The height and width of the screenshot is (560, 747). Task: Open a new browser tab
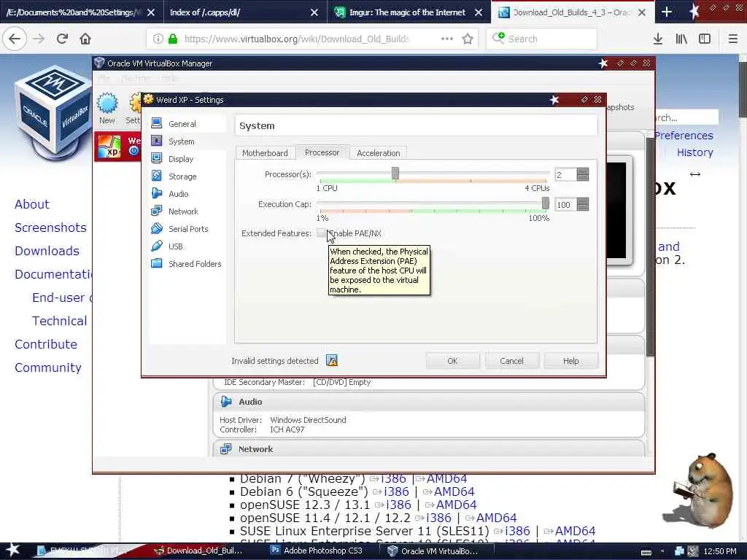tap(667, 12)
